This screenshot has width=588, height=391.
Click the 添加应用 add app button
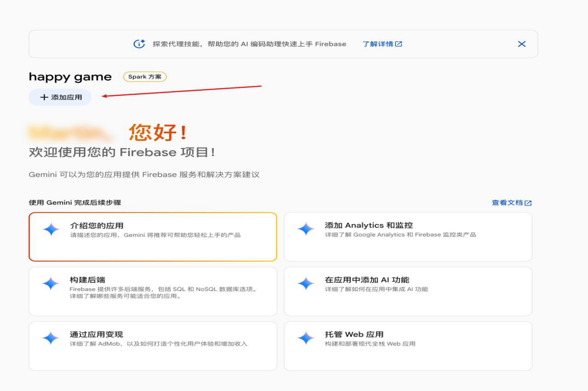(x=60, y=97)
